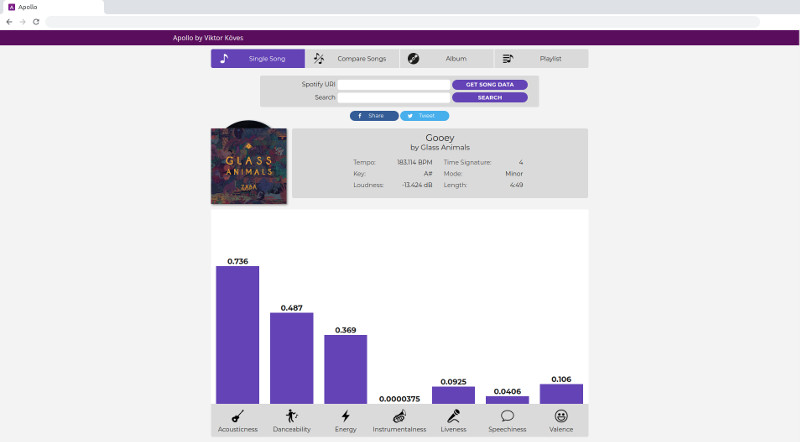
Task: Click the Liveness microphone icon
Action: (453, 416)
